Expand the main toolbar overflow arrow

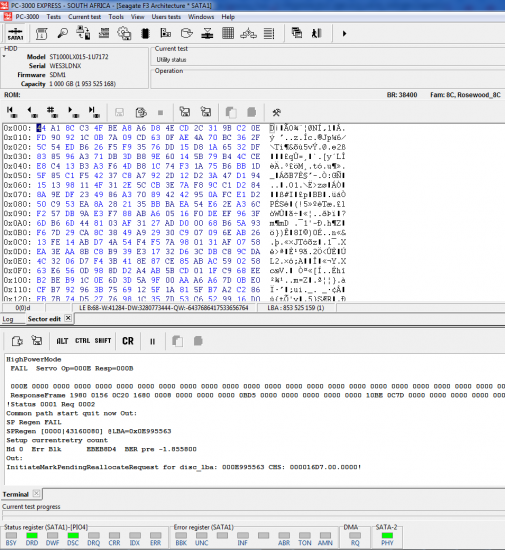tap(344, 34)
